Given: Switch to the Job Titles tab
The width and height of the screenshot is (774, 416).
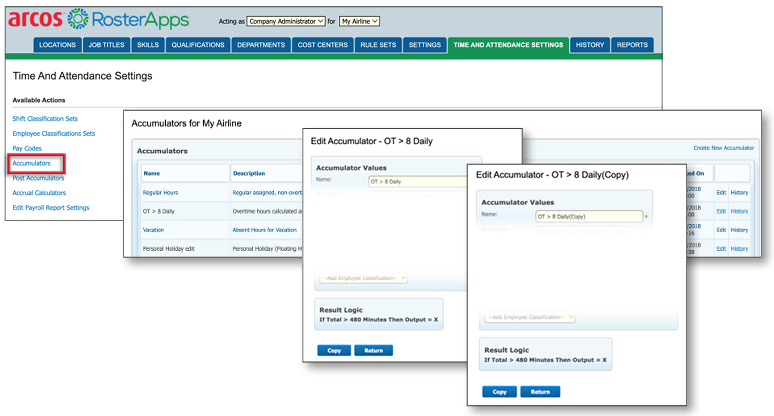Looking at the screenshot, I should click(x=106, y=45).
